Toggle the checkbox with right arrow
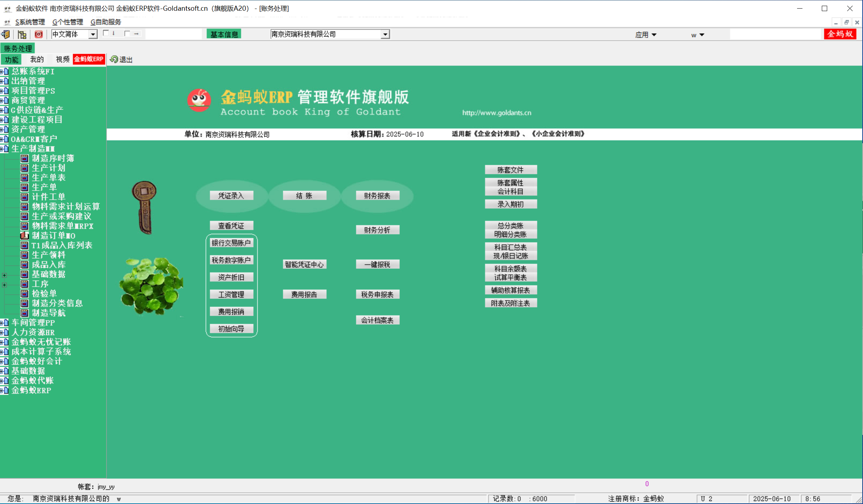 127,34
